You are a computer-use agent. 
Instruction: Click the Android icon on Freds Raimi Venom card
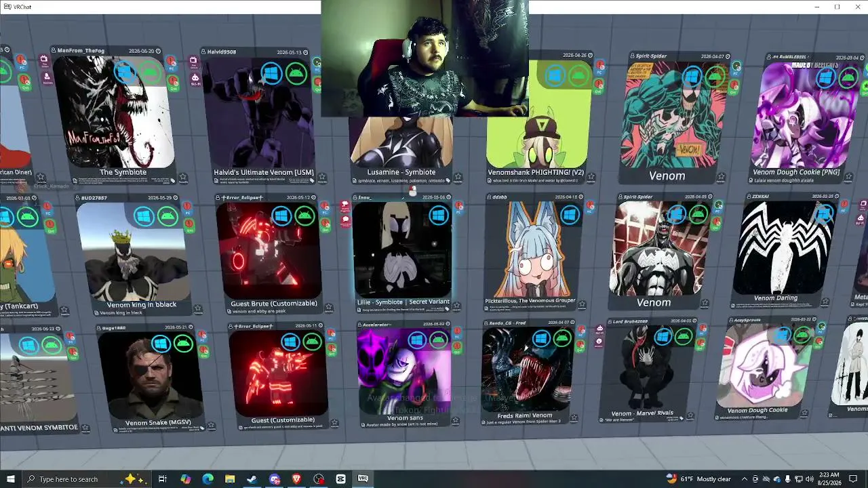click(563, 338)
